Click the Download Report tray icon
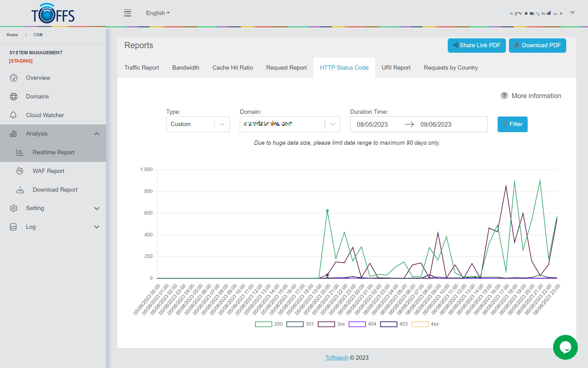Viewport: 588px width, 368px height. tap(20, 190)
